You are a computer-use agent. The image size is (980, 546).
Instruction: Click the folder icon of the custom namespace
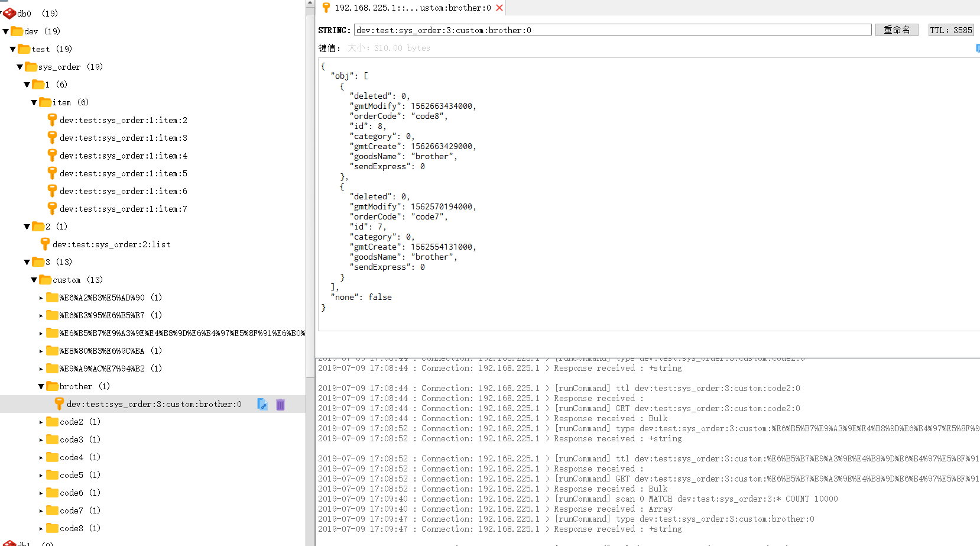46,279
